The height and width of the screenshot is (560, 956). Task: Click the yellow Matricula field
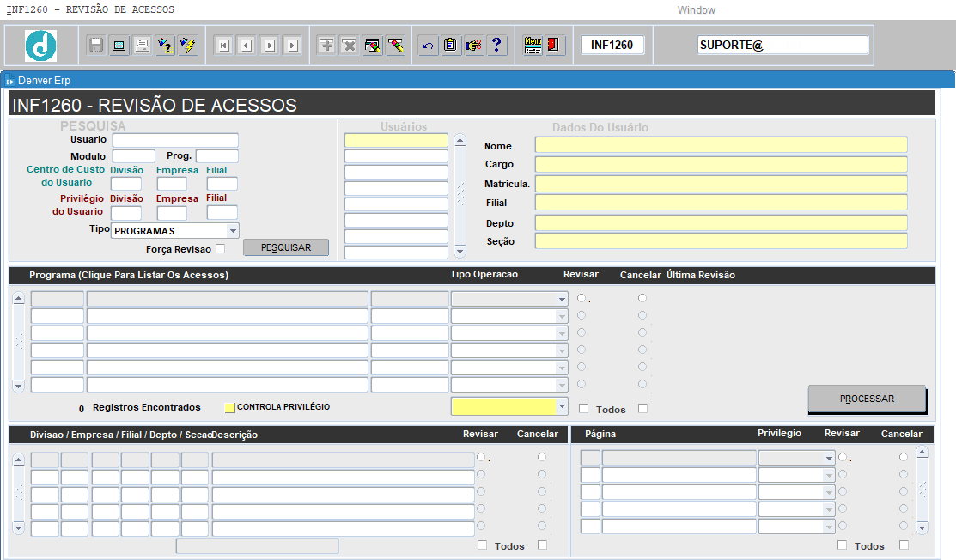(x=722, y=184)
